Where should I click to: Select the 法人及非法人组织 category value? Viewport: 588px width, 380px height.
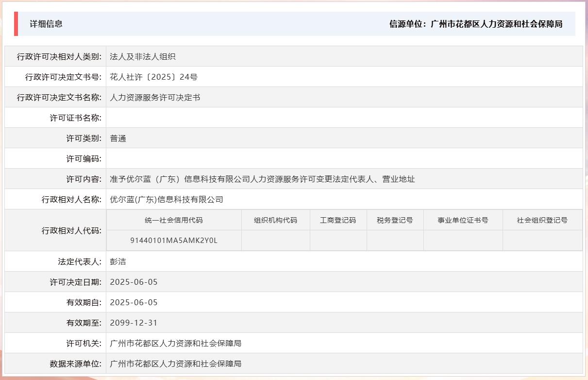click(x=143, y=56)
